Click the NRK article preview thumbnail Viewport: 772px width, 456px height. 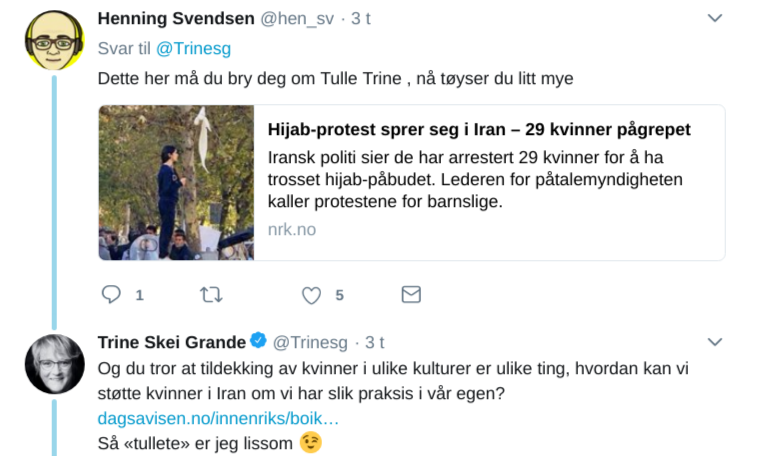pyautogui.click(x=176, y=183)
